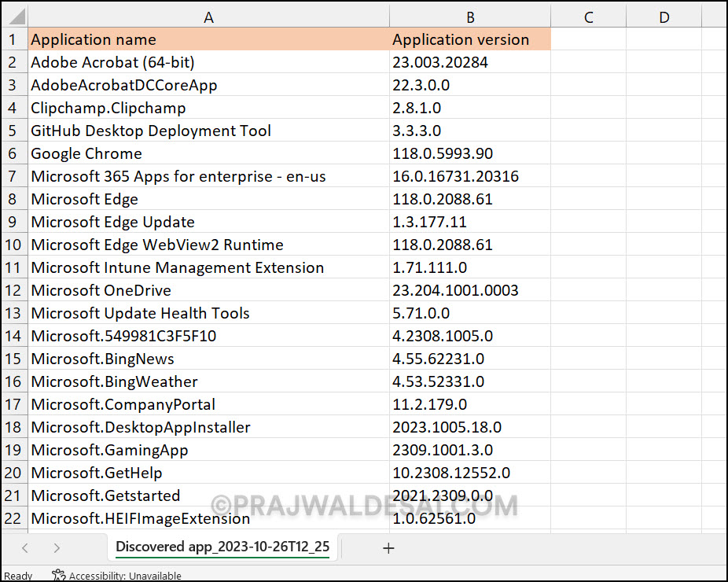Select row 22 header
This screenshot has width=728, height=582.
(14, 518)
